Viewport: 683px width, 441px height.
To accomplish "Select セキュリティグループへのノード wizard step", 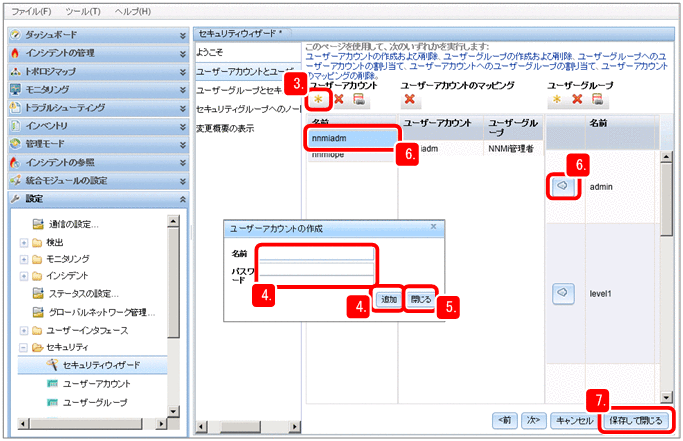I will [x=248, y=109].
